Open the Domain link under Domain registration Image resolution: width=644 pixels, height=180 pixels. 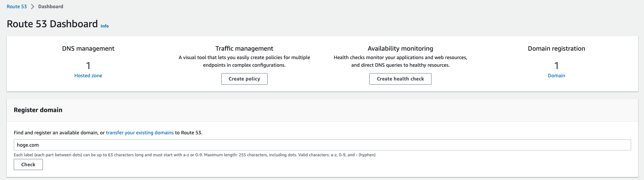(x=556, y=76)
